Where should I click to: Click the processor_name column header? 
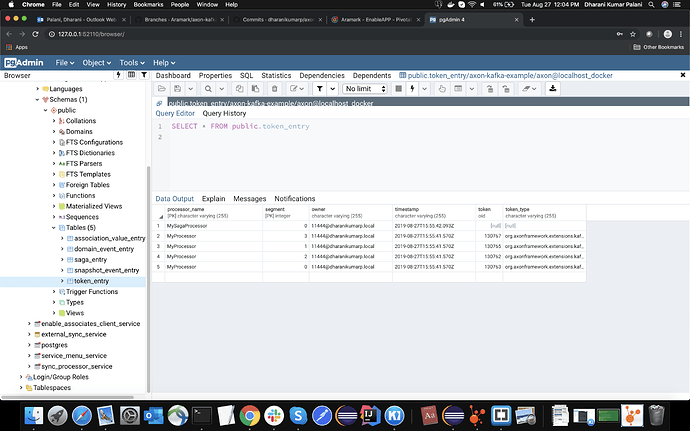(214, 213)
